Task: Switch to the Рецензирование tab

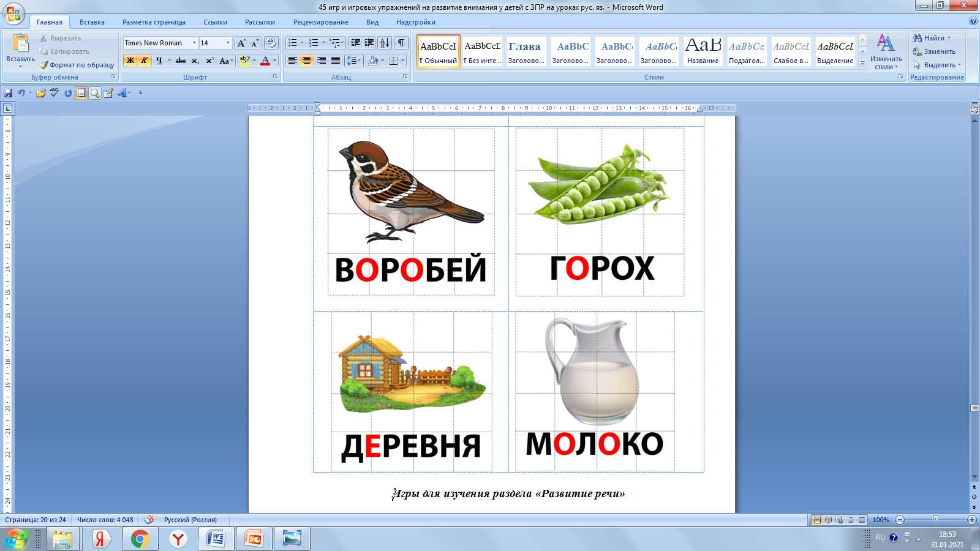Action: (x=320, y=22)
